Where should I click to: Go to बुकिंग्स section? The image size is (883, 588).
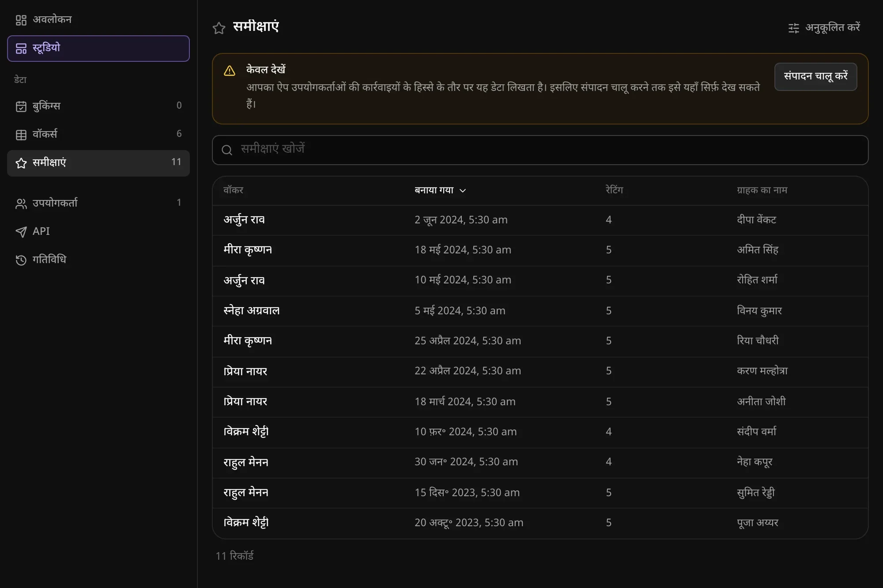click(98, 106)
